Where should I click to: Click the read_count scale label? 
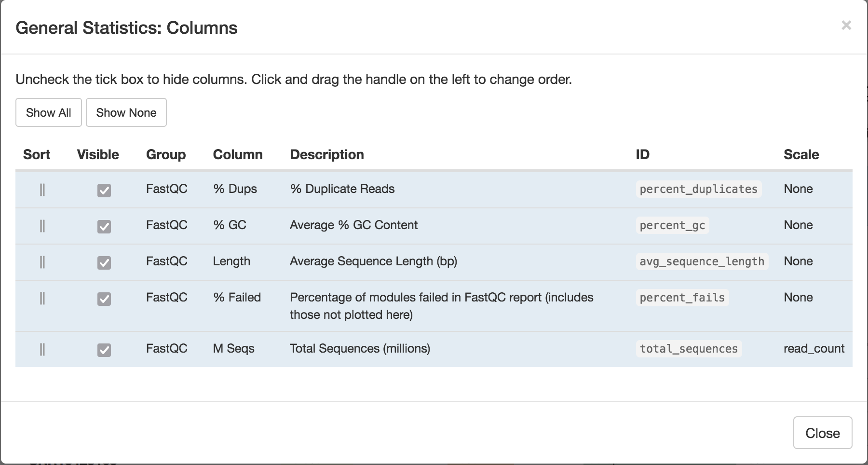814,348
